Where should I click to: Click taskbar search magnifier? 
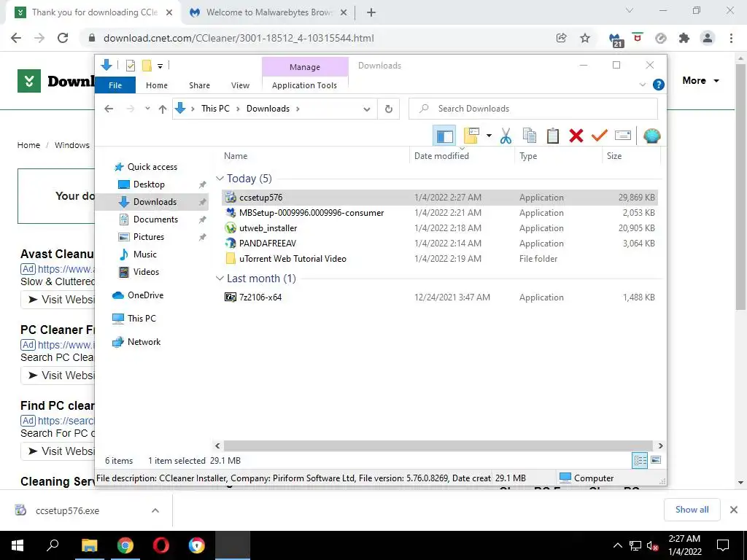pyautogui.click(x=53, y=545)
